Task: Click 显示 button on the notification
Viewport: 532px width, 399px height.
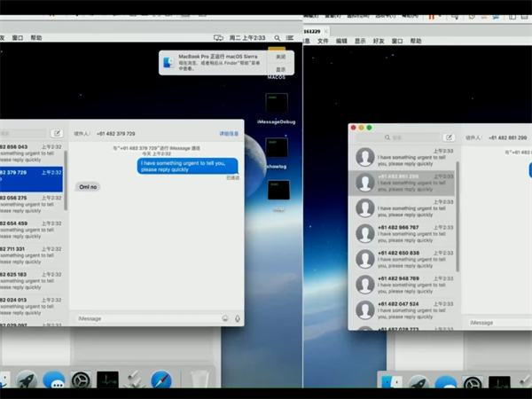Action: (x=280, y=69)
